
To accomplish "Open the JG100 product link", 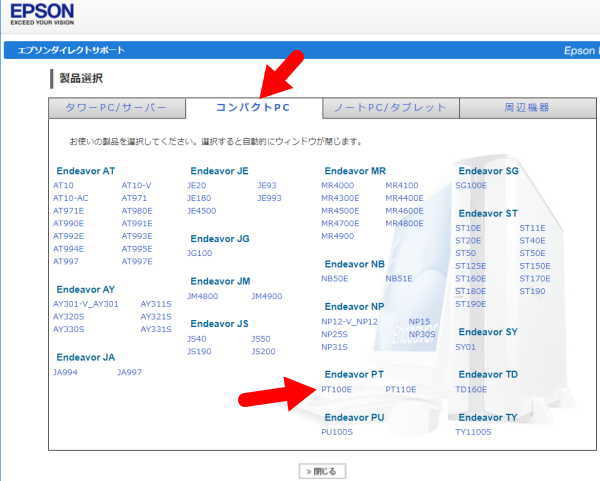I will [x=199, y=253].
